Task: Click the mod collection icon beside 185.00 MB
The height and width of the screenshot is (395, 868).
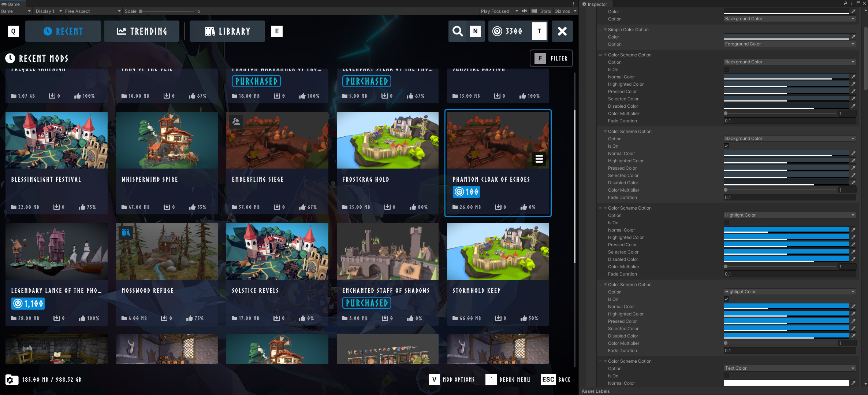Action: click(x=12, y=380)
